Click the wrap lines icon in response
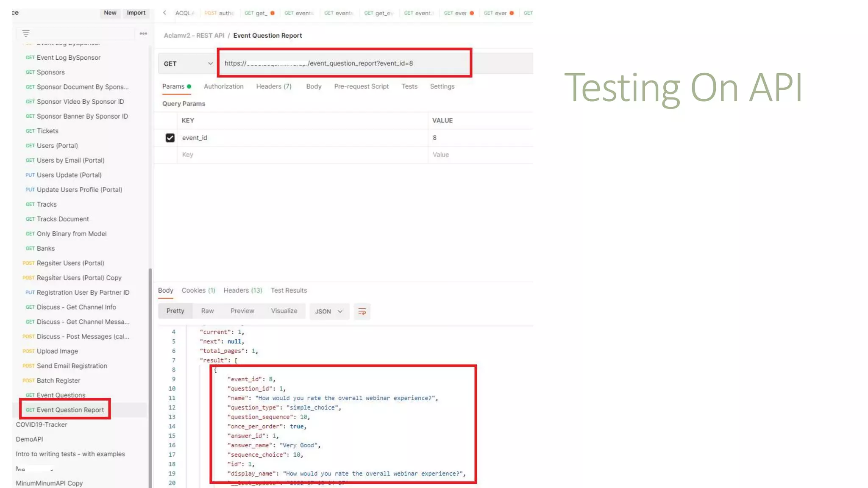This screenshot has width=868, height=488. tap(362, 312)
